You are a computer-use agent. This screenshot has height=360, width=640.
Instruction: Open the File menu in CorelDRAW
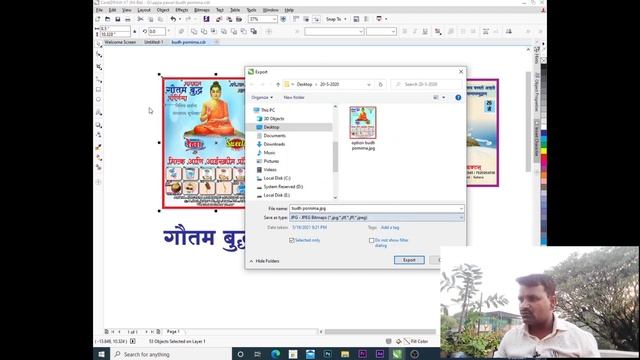tap(99, 10)
